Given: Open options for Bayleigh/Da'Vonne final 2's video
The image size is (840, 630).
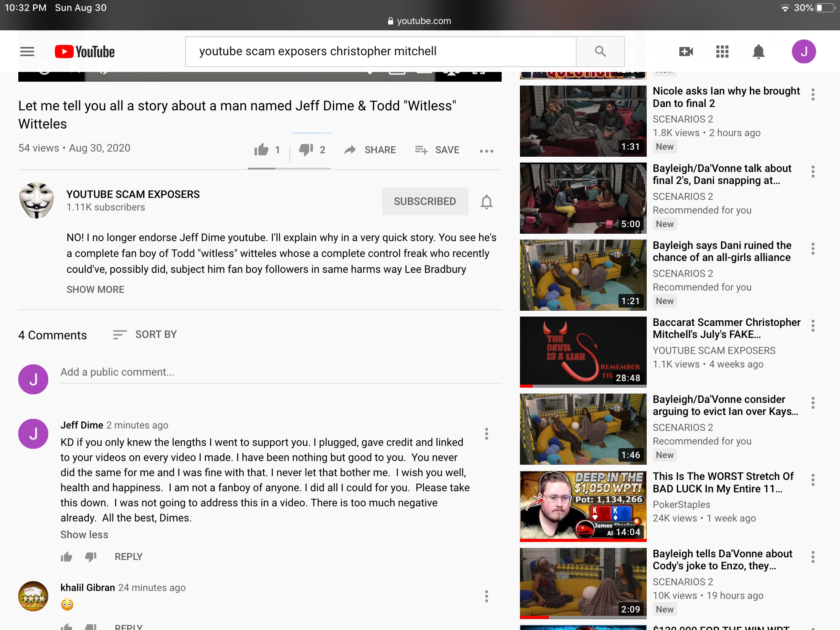Looking at the screenshot, I should [x=813, y=171].
